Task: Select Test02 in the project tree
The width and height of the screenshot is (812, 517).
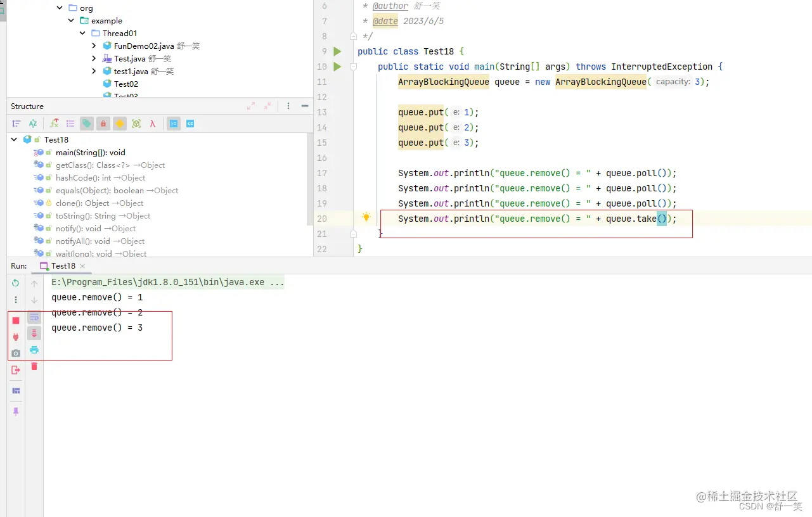Action: coord(126,84)
